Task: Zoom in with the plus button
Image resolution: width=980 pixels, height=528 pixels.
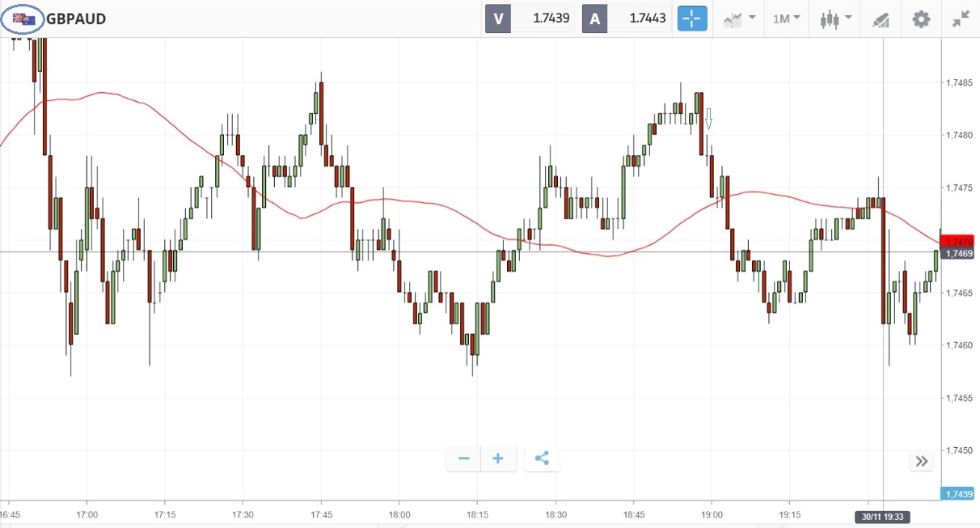Action: 498,459
